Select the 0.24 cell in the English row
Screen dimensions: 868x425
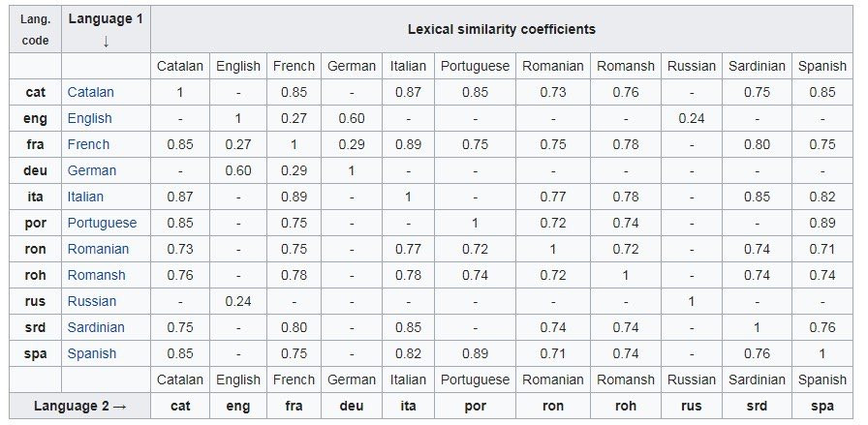690,119
